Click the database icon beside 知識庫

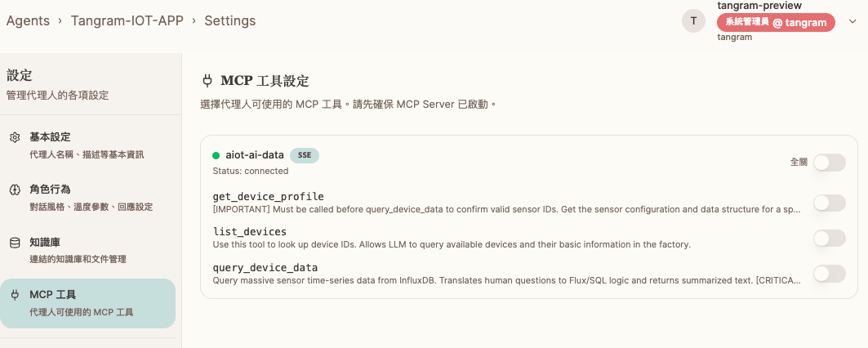coord(15,243)
